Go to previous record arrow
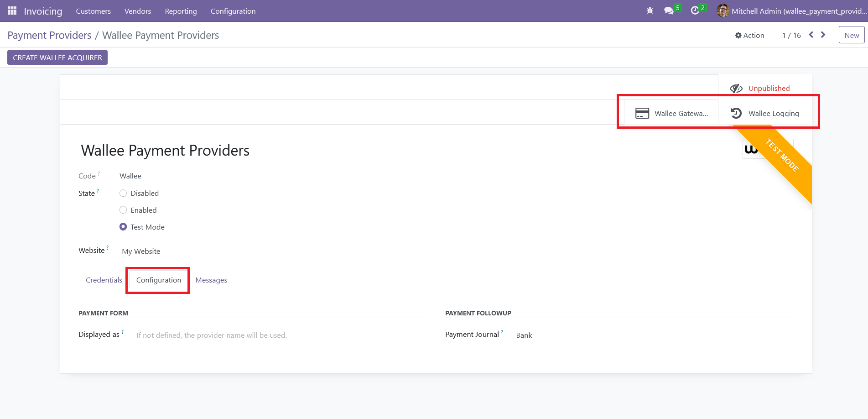 point(811,35)
